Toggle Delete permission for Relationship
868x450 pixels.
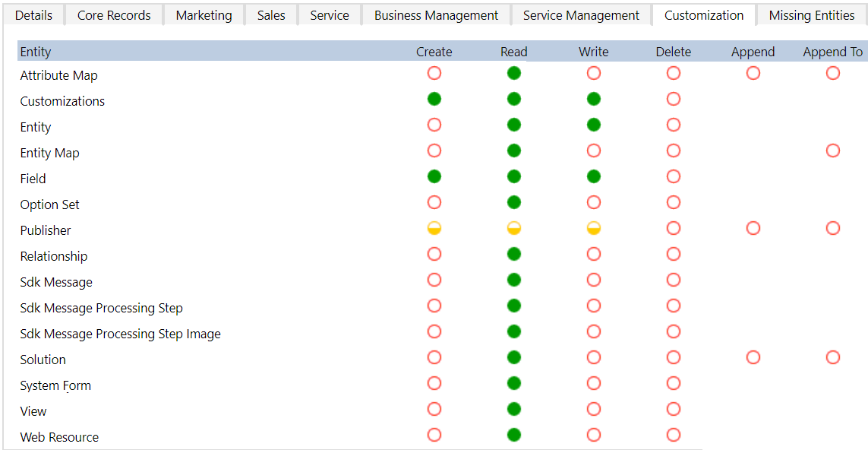click(673, 254)
